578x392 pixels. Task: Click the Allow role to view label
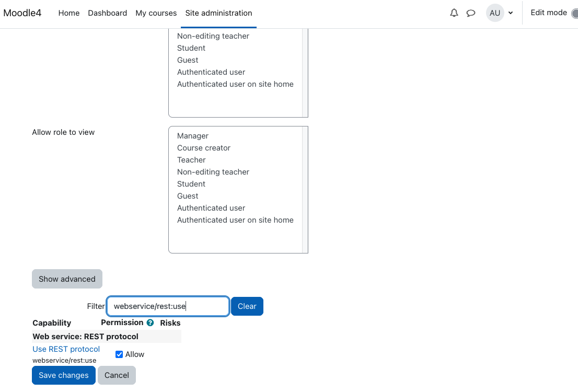[63, 132]
